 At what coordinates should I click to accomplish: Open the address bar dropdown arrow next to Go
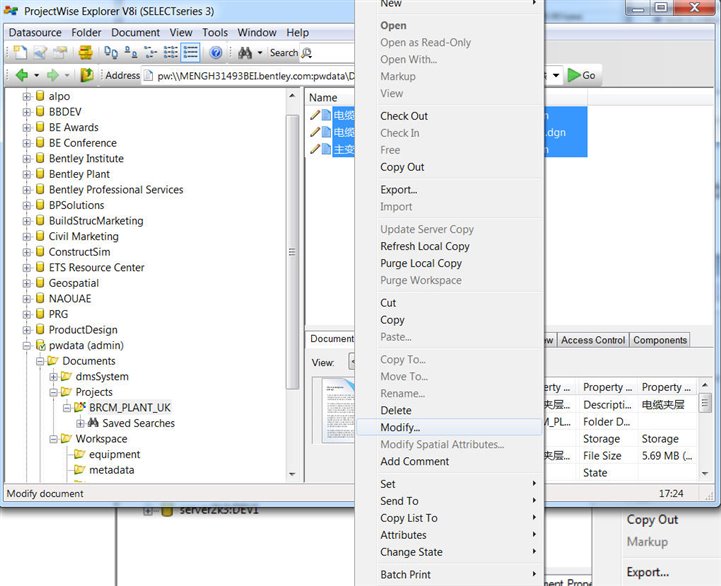(x=556, y=75)
